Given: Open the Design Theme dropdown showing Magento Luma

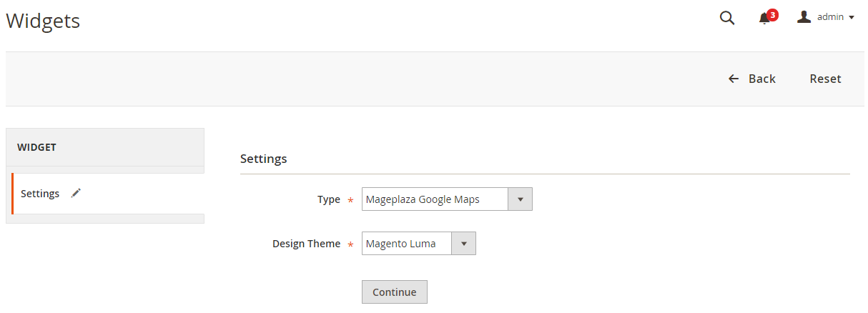Looking at the screenshot, I should click(x=407, y=244).
